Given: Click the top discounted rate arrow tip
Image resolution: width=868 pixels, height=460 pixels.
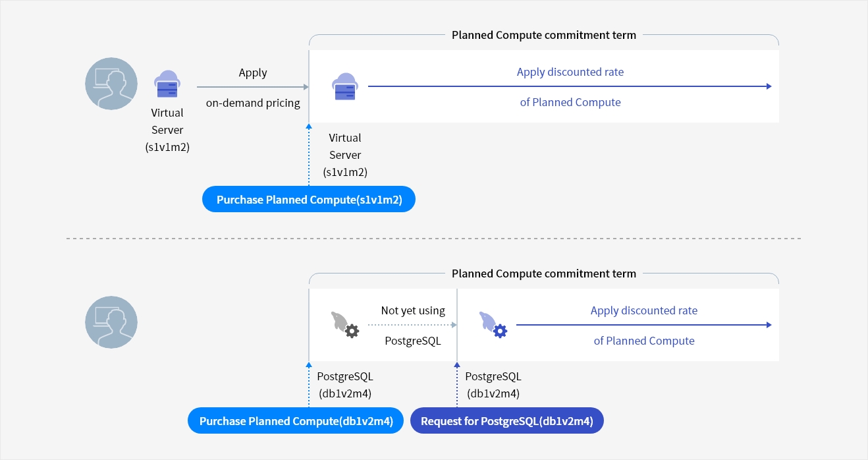Looking at the screenshot, I should [768, 86].
